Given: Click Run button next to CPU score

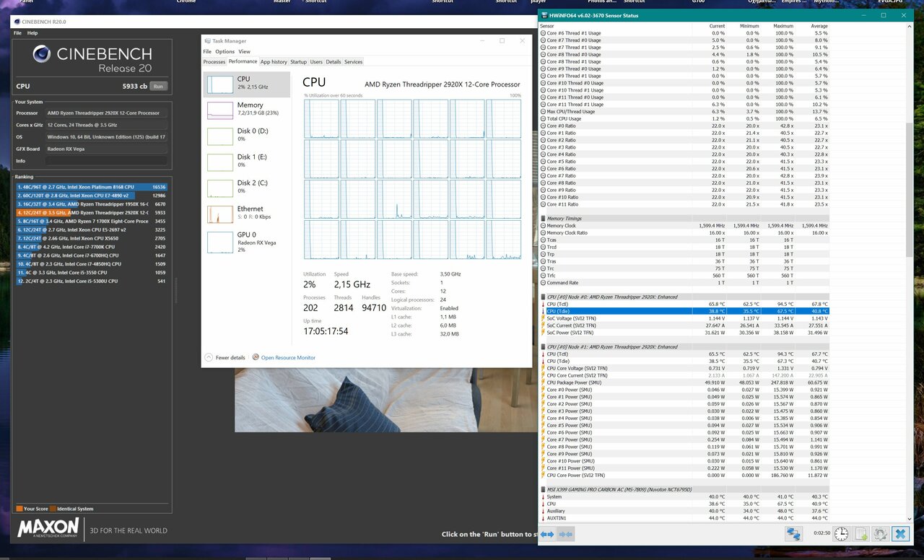Looking at the screenshot, I should [159, 86].
